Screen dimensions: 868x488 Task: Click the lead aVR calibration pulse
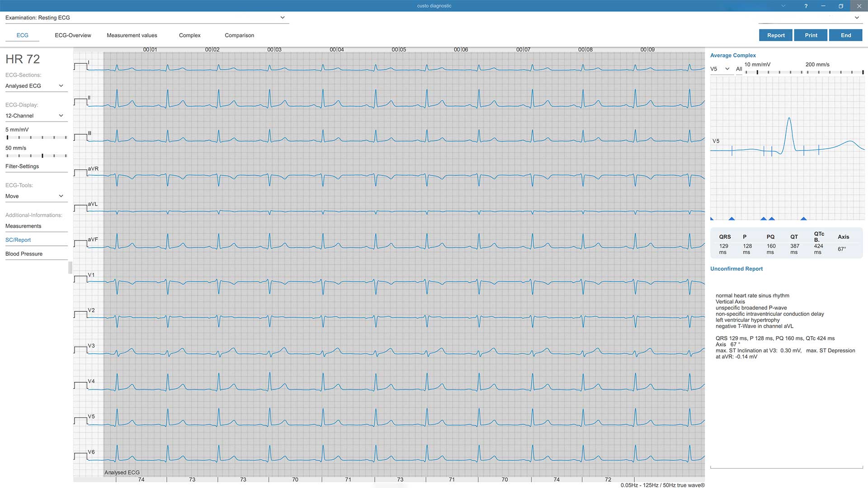(80, 173)
